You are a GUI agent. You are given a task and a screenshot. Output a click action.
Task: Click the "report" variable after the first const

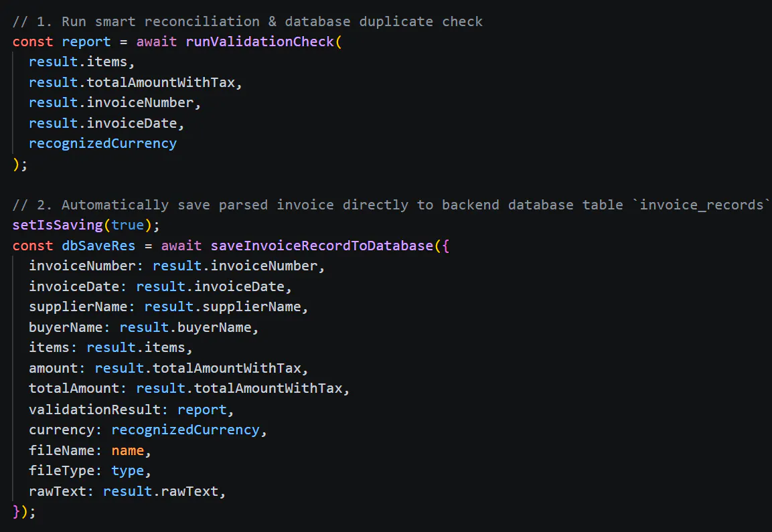86,42
